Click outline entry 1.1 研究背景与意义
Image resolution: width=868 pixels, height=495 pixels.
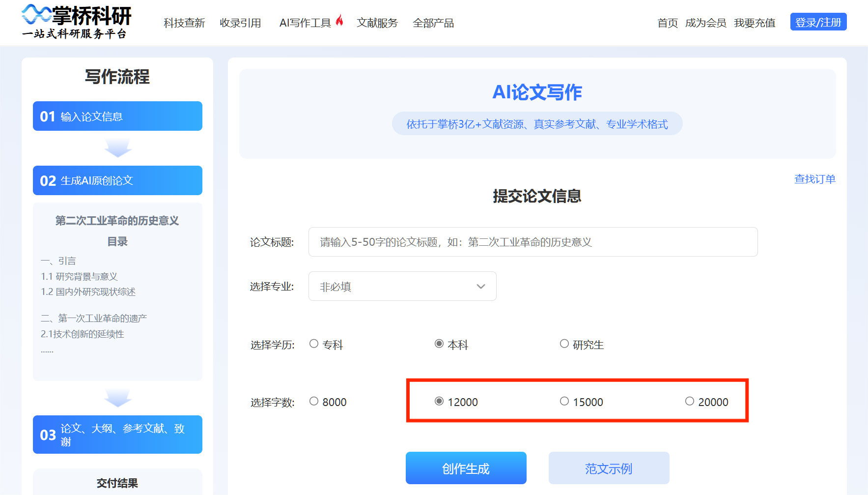(x=79, y=277)
